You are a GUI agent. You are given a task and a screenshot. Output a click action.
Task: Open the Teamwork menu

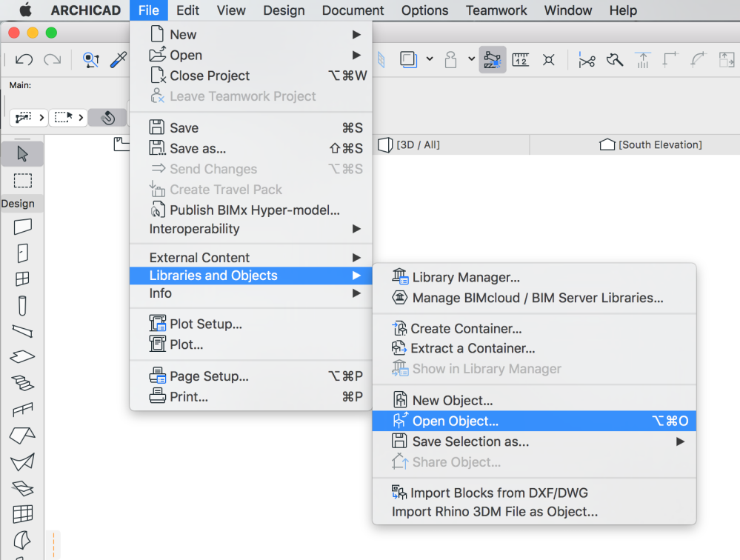pos(496,10)
